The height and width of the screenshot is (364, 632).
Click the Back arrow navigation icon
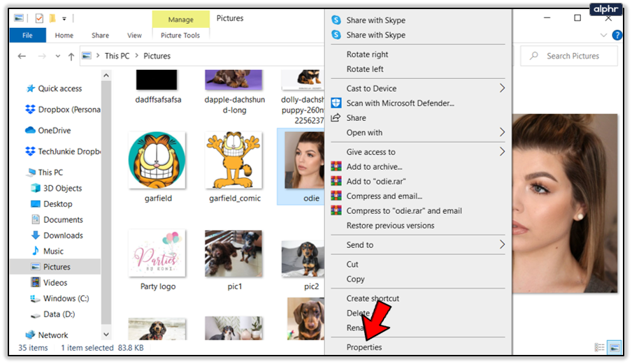point(22,56)
